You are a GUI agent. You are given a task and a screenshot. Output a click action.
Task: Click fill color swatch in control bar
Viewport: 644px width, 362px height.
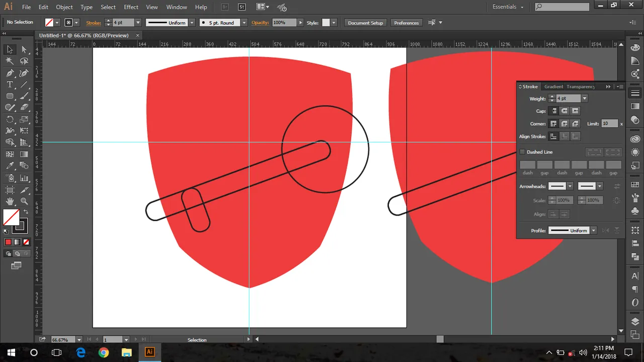click(49, 23)
